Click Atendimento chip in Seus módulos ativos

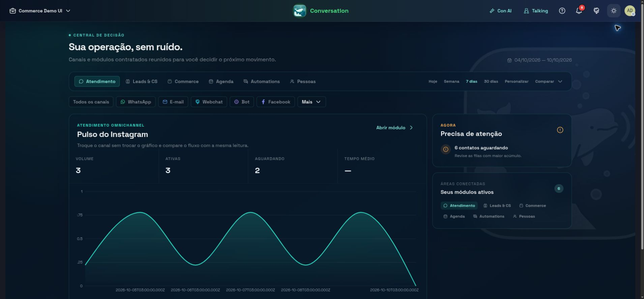click(459, 206)
